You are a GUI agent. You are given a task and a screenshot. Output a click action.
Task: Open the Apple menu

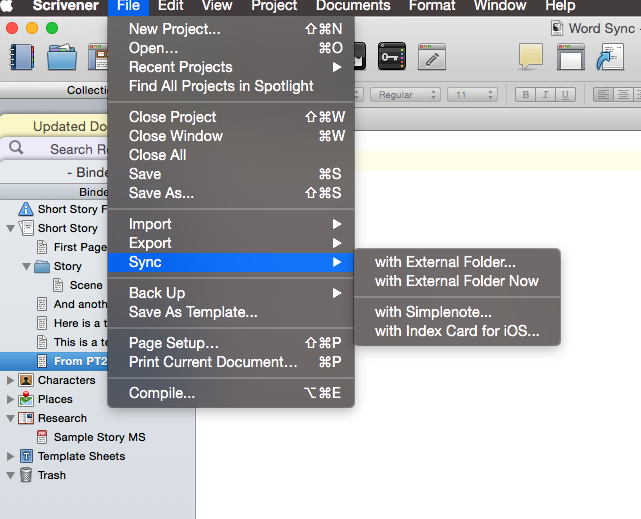[8, 7]
